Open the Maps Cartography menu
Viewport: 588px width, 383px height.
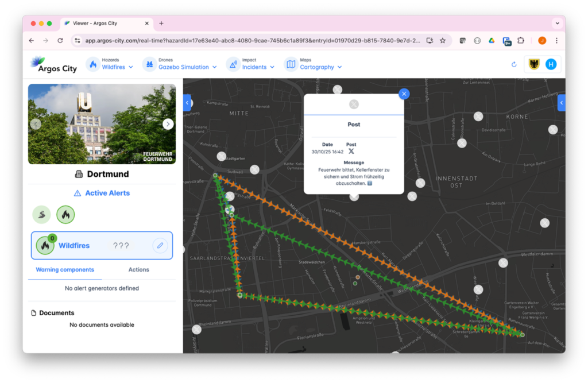coord(314,64)
